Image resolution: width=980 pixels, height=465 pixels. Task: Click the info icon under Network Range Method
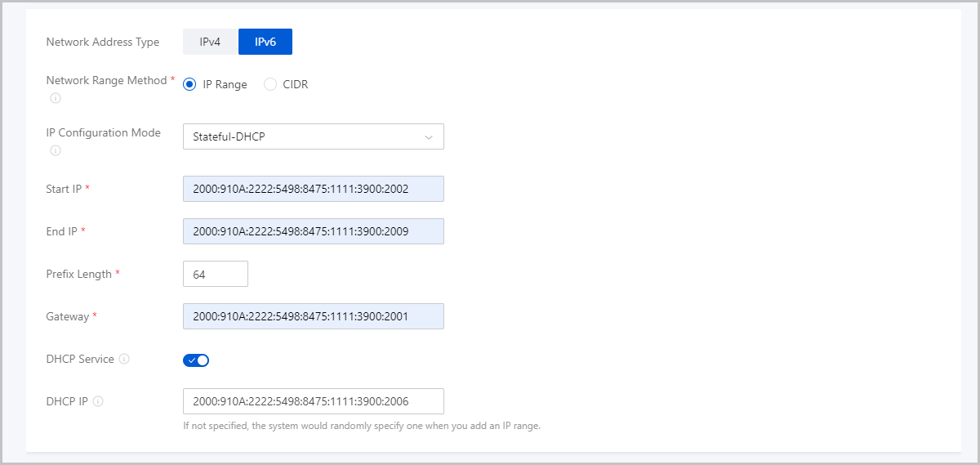(x=56, y=98)
